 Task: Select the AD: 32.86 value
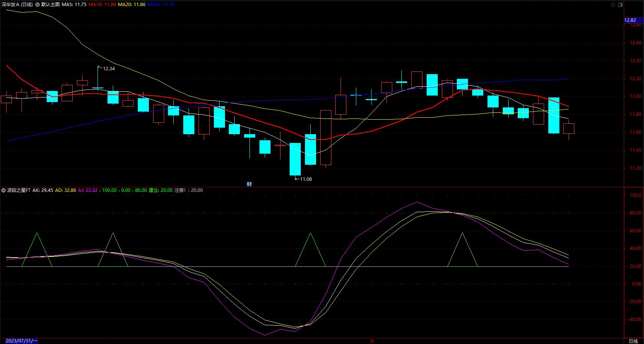point(66,190)
